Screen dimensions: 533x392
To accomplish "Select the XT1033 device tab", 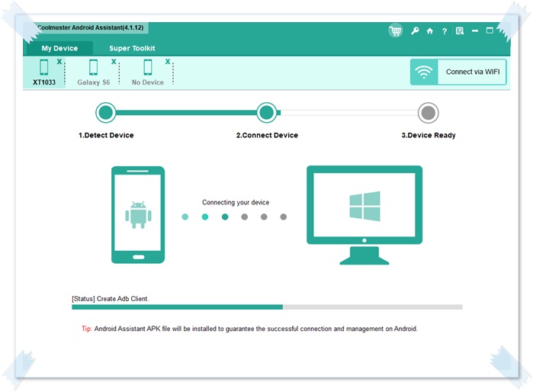I will (x=44, y=72).
